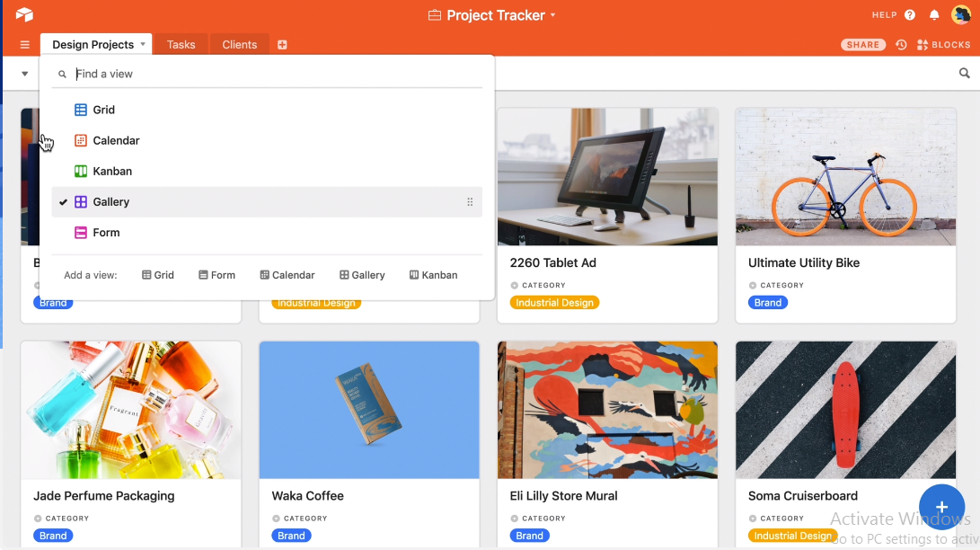The image size is (980, 550).
Task: Click the Form view pink icon
Action: point(81,233)
